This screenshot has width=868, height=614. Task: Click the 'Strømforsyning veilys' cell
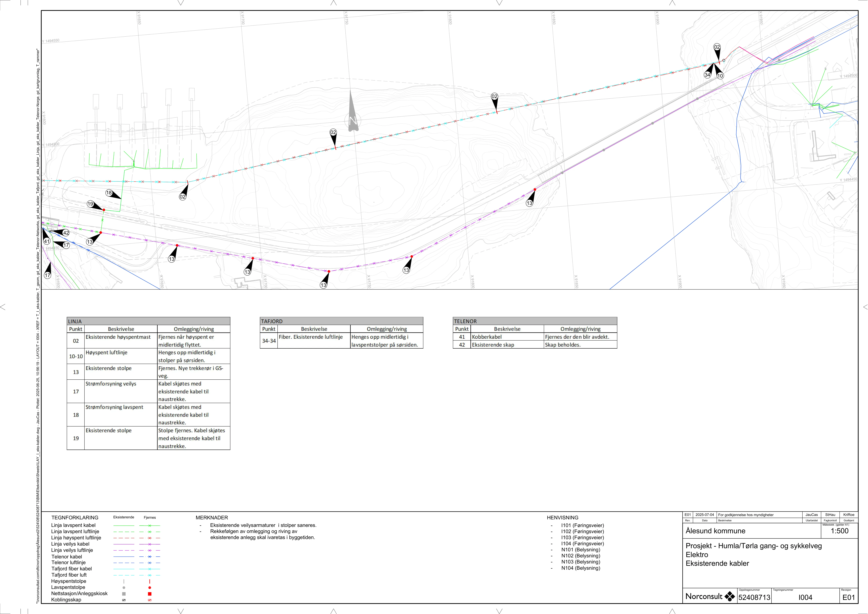point(121,391)
